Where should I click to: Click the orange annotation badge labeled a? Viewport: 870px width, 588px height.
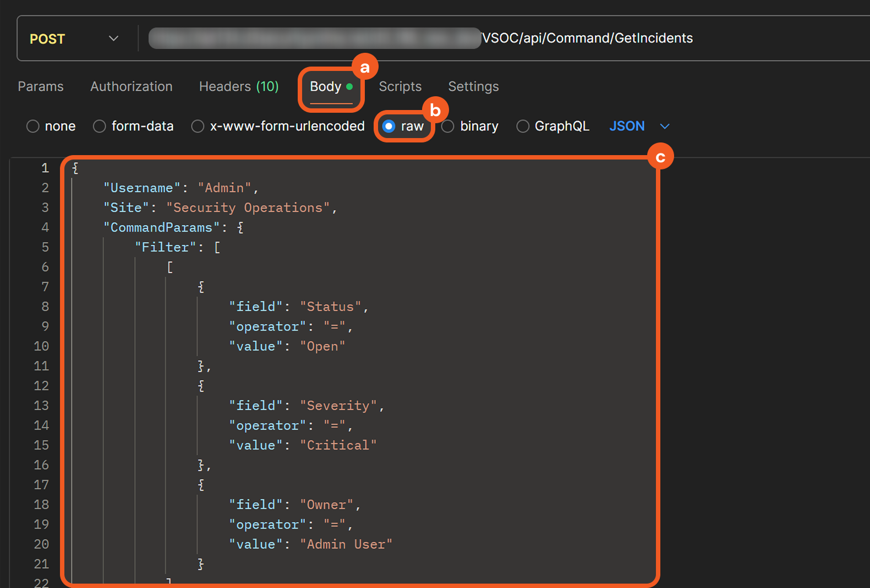point(364,68)
